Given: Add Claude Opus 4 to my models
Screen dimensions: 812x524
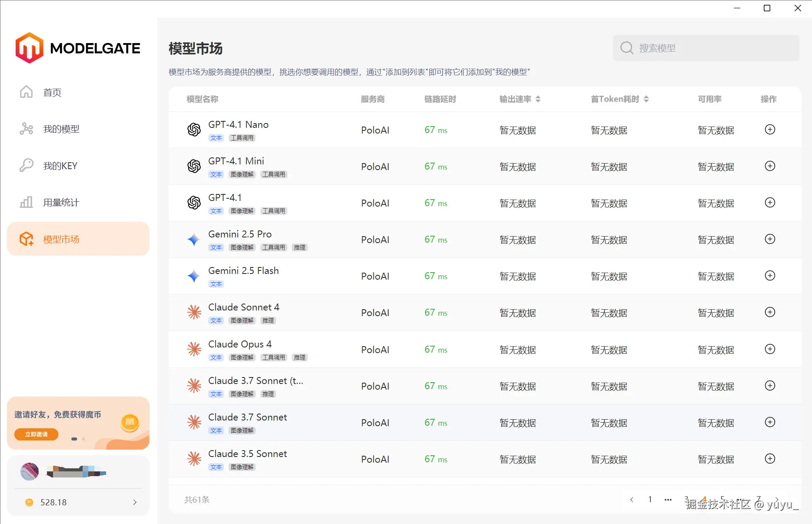Looking at the screenshot, I should [x=770, y=349].
